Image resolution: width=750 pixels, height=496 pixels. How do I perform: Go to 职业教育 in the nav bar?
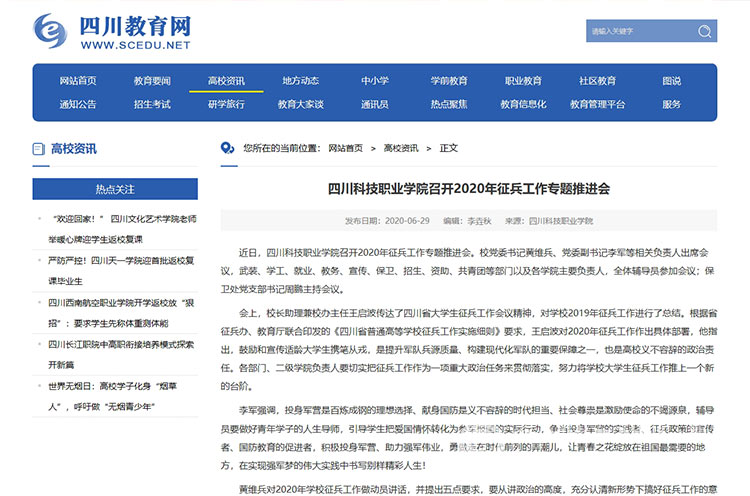pos(523,81)
